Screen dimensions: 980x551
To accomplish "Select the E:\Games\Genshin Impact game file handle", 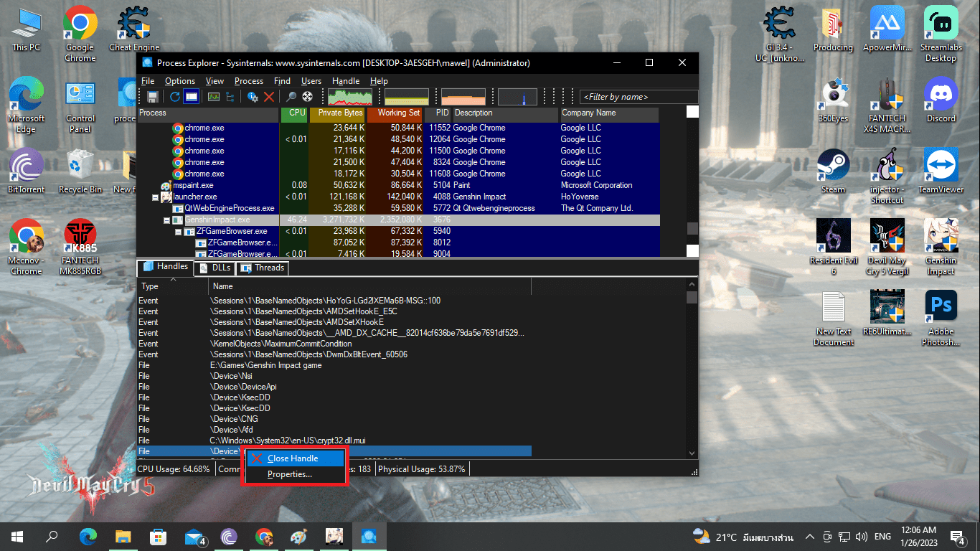I will (x=334, y=365).
